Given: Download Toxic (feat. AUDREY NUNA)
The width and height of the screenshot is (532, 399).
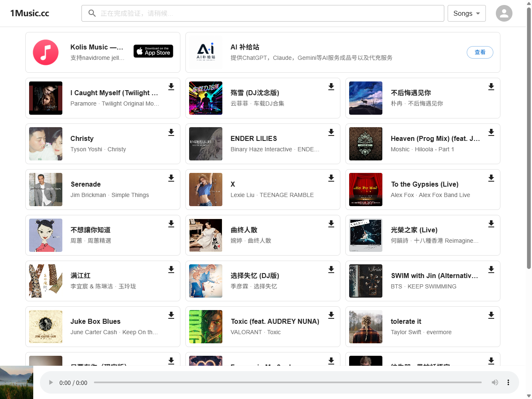Looking at the screenshot, I should (331, 315).
